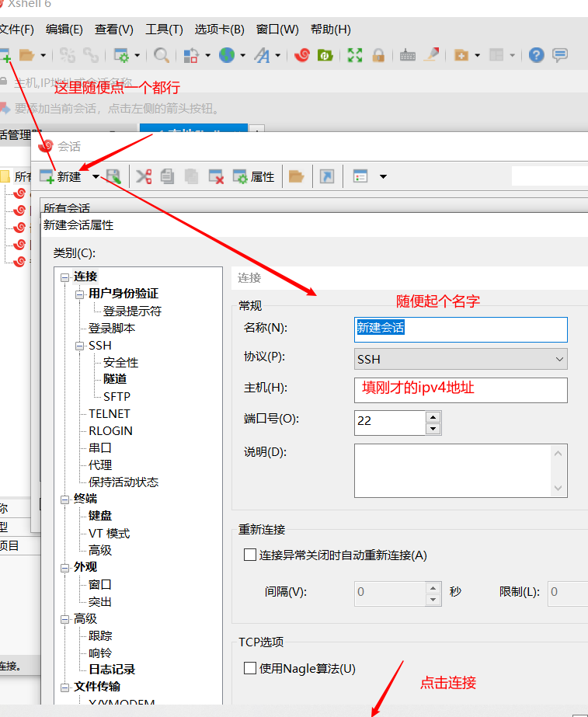Click the Copy icon in Sessions toolbar

167,176
